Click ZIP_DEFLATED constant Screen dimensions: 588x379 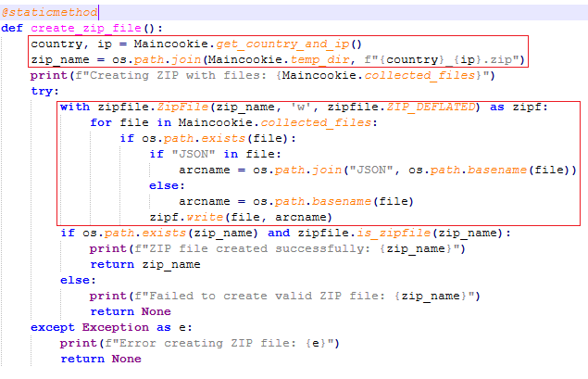(431, 107)
